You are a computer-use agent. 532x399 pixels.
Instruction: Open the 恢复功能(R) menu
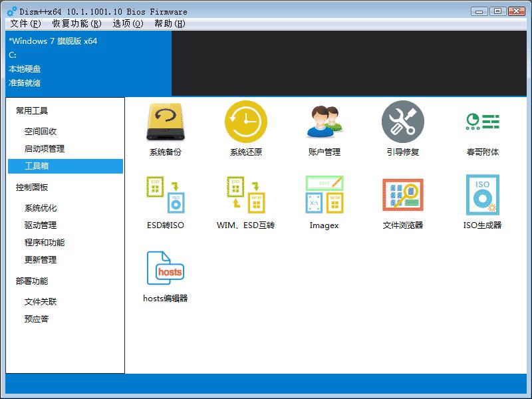pos(76,23)
